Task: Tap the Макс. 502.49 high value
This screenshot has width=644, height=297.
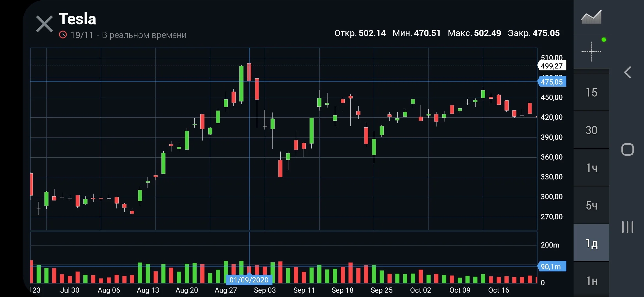Action: click(x=474, y=33)
